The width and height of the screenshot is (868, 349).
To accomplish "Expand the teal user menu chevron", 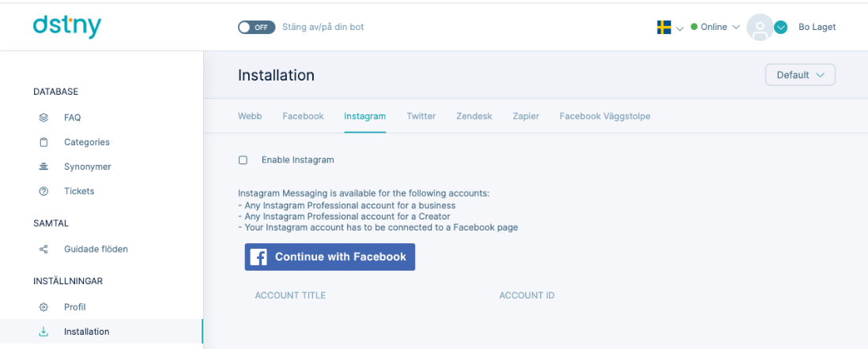I will [780, 27].
